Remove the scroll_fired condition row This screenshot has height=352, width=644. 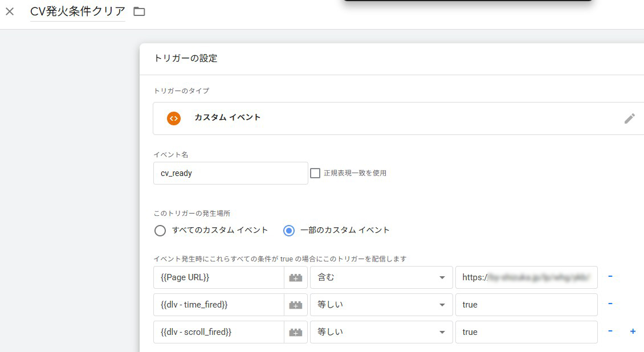[610, 331]
